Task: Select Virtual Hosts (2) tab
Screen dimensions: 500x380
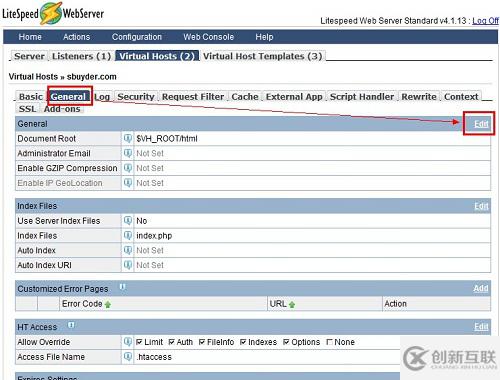Action: click(157, 56)
